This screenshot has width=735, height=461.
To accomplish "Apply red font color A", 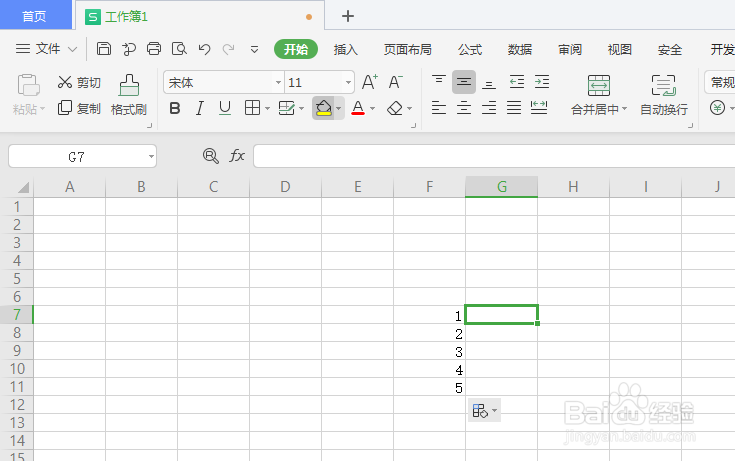I will [358, 108].
